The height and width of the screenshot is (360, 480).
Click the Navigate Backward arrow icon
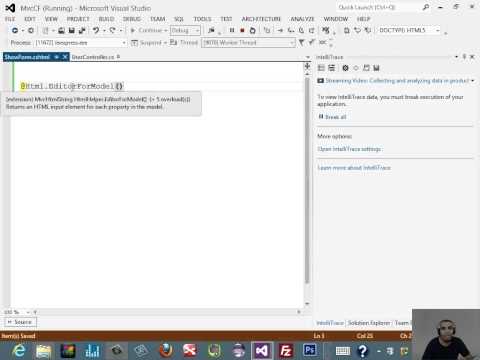15,30
